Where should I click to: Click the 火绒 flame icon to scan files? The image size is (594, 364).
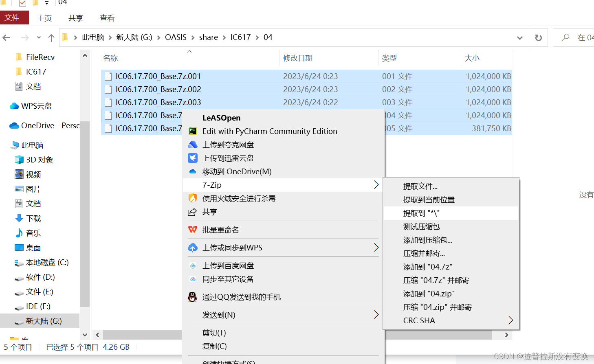(192, 198)
